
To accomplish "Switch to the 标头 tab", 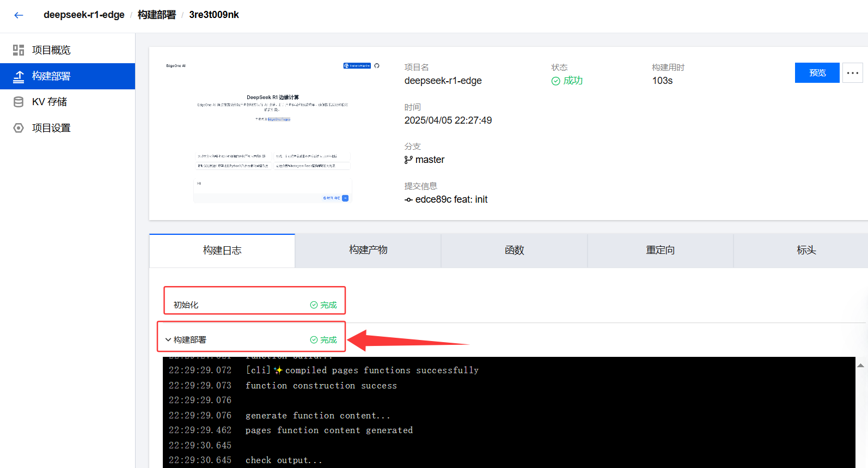I will click(x=806, y=250).
